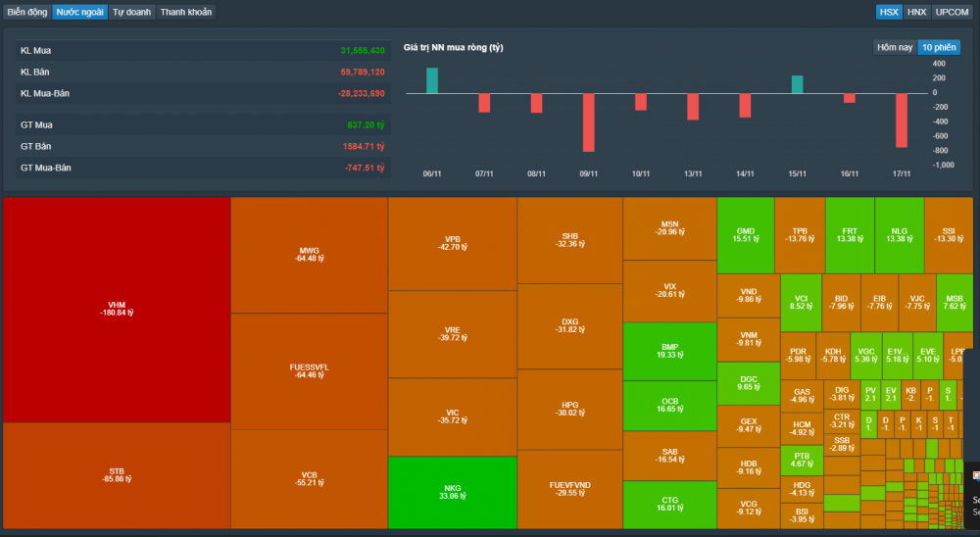Click the HDG -4.13 tỷ tile
The width and height of the screenshot is (980, 537).
[802, 489]
